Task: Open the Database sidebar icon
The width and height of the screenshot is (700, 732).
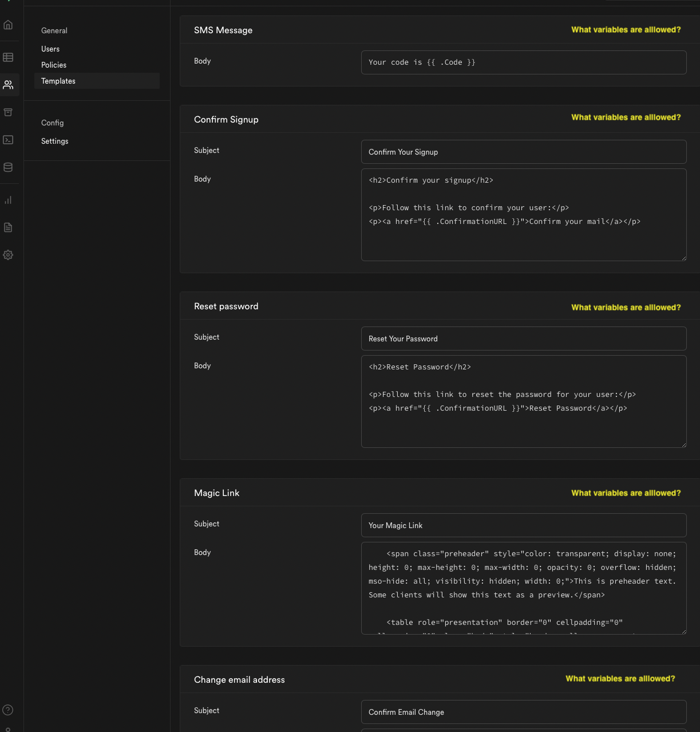Action: click(8, 167)
